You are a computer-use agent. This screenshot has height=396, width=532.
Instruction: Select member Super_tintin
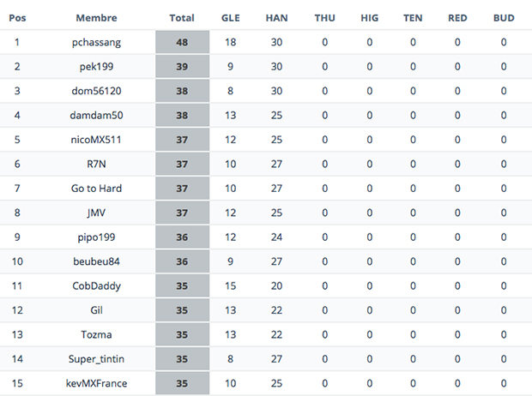(96, 359)
